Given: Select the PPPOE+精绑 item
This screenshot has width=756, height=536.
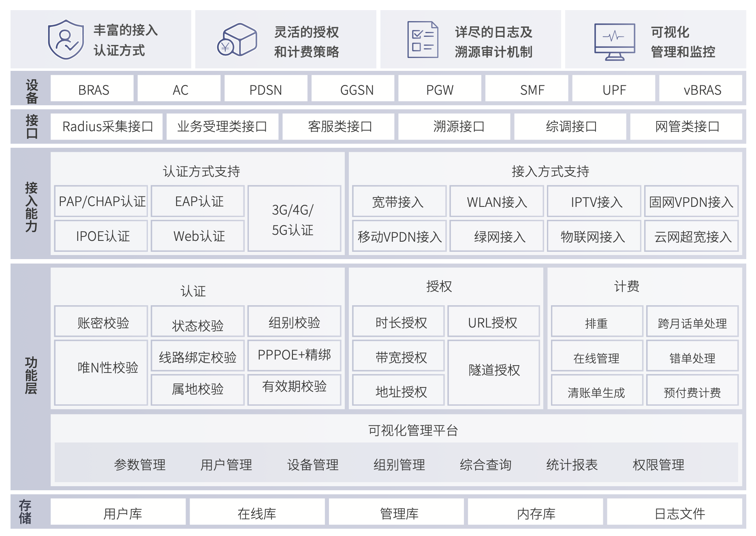Looking at the screenshot, I should point(294,355).
